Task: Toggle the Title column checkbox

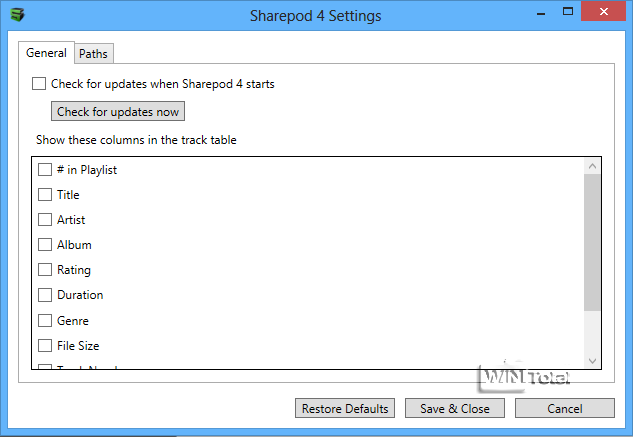Action: (x=45, y=194)
